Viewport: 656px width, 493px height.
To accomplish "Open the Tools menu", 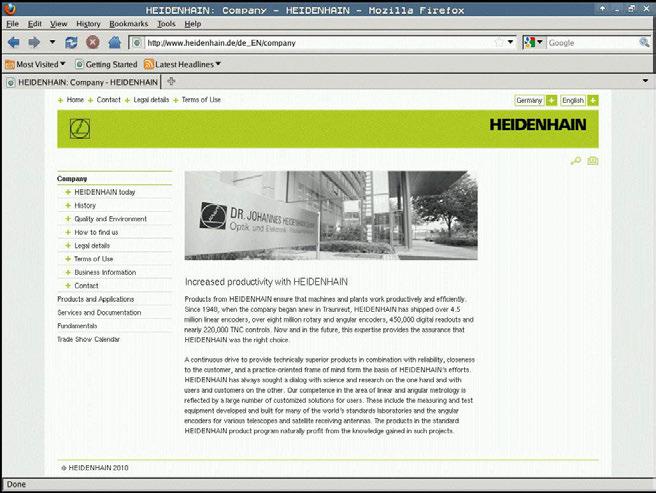I will (x=166, y=24).
